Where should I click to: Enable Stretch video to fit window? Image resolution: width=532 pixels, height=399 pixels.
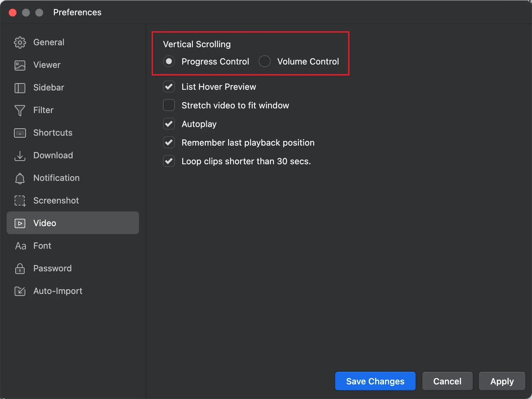pyautogui.click(x=169, y=105)
